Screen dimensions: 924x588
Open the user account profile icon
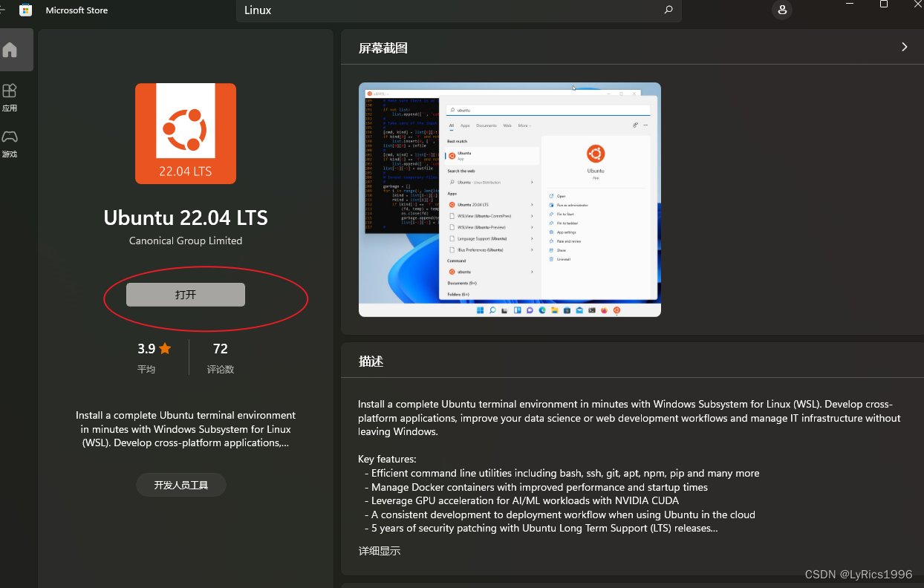(x=782, y=10)
